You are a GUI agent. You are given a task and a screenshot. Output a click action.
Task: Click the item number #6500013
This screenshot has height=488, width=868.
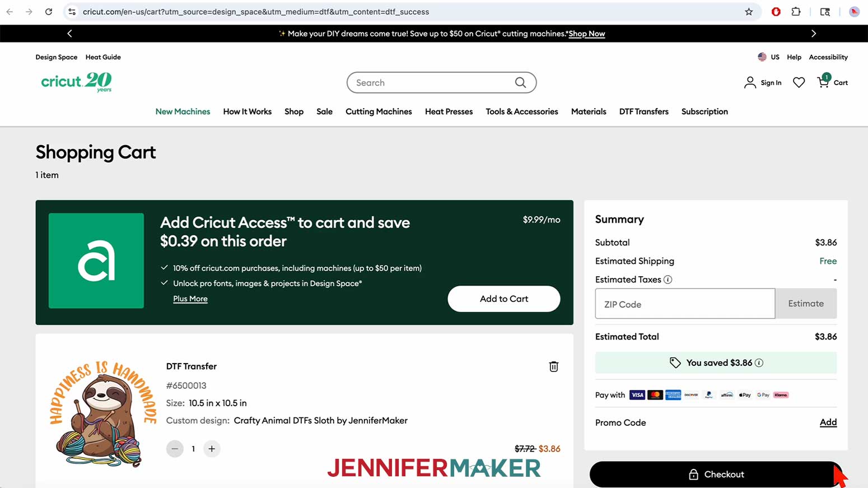pyautogui.click(x=186, y=385)
